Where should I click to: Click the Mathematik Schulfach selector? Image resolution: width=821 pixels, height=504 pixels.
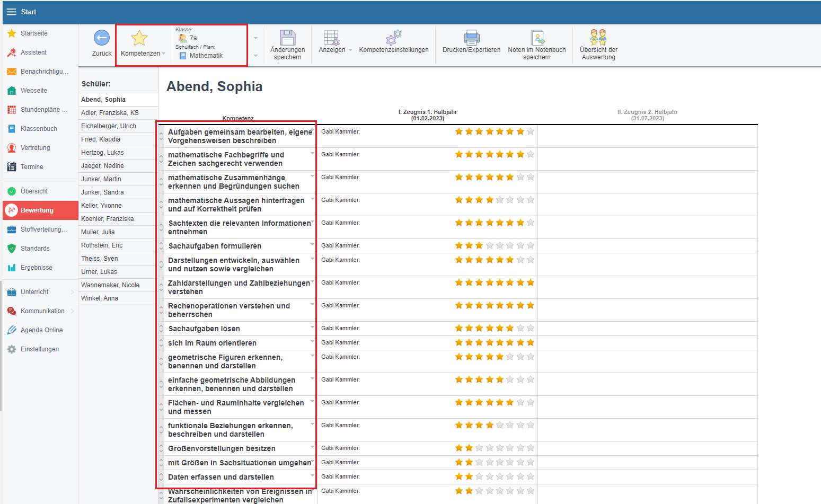(x=206, y=56)
